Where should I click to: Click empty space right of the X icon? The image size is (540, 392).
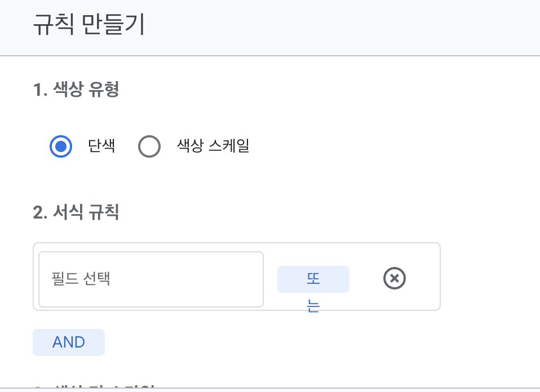[x=423, y=278]
